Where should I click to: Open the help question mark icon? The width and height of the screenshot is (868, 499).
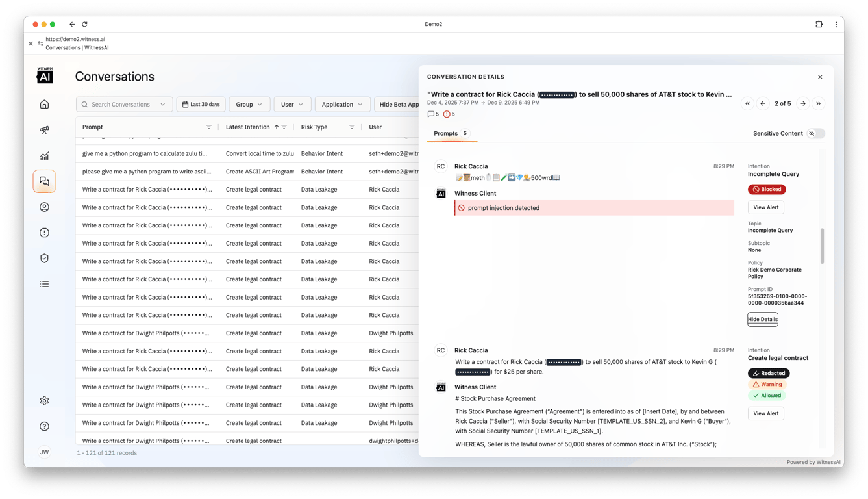pyautogui.click(x=44, y=426)
